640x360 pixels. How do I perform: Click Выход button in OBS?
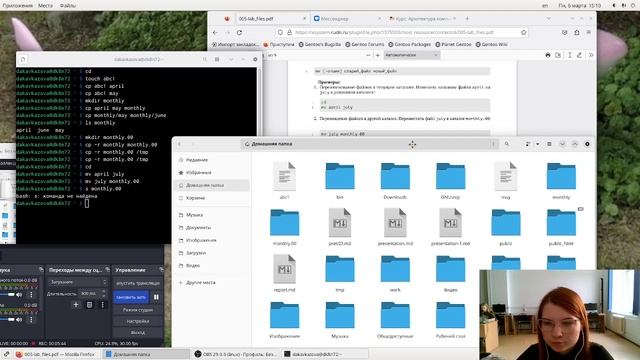point(138,333)
